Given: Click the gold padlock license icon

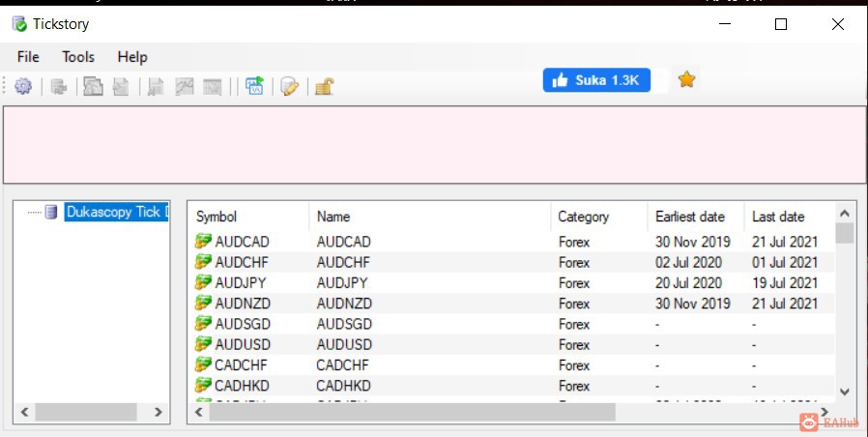Looking at the screenshot, I should click(325, 86).
